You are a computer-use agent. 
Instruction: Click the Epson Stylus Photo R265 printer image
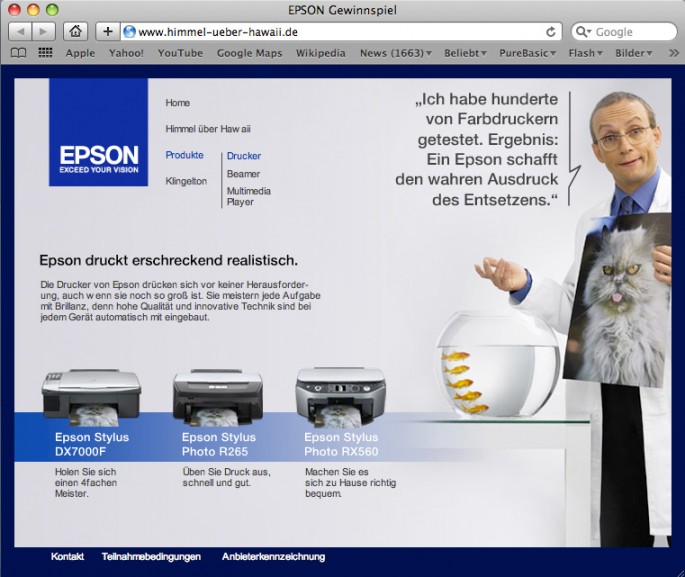(218, 397)
